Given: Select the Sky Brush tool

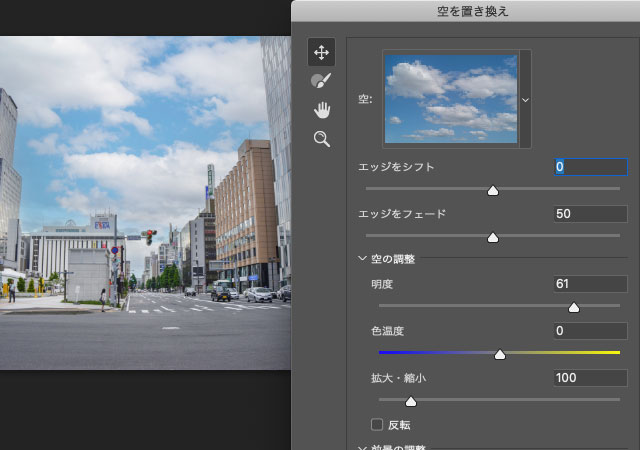Looking at the screenshot, I should coord(321,81).
